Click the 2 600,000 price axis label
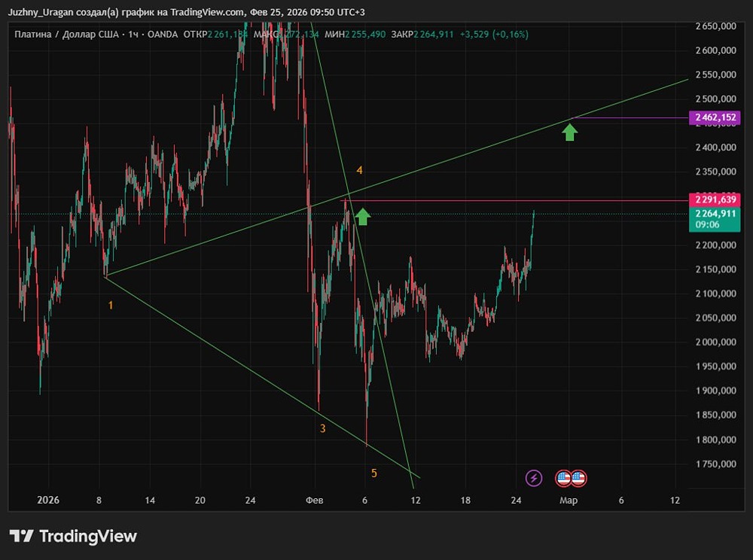The image size is (753, 560). click(x=715, y=50)
